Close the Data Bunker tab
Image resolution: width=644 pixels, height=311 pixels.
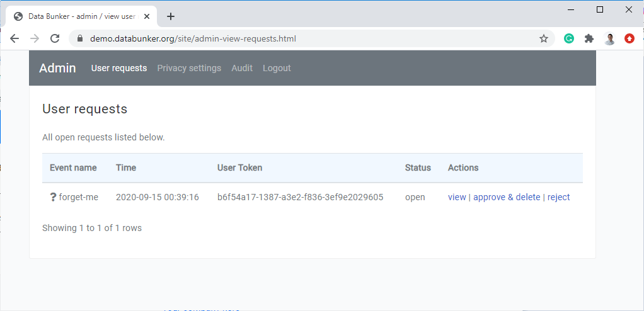click(x=147, y=16)
